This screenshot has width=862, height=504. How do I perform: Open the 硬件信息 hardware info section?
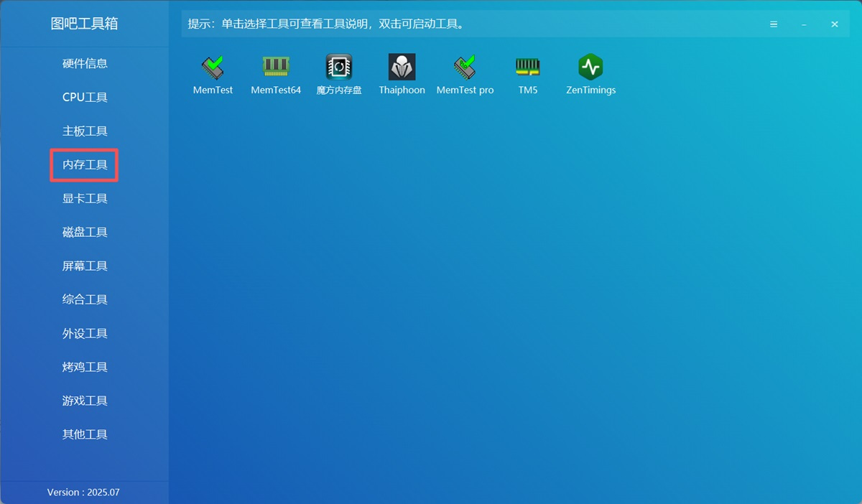[x=84, y=63]
